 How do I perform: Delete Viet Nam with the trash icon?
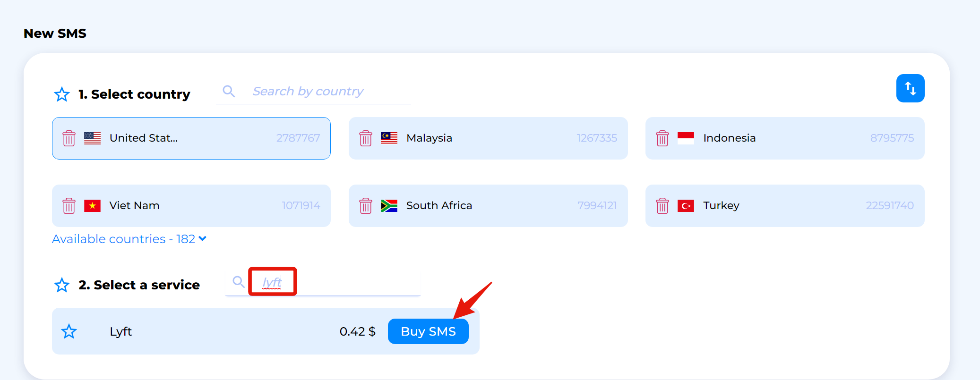[69, 206]
